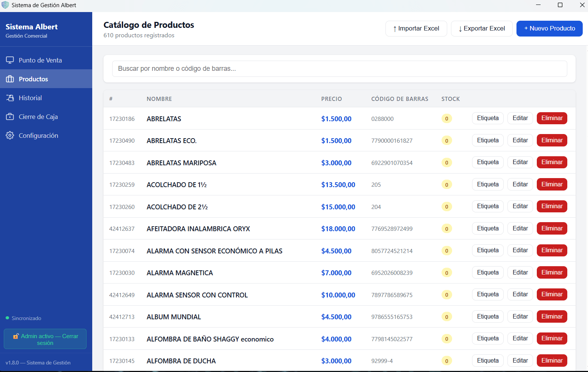This screenshot has height=372, width=588.
Task: Click Catálogo de Productos heading
Action: [x=149, y=25]
